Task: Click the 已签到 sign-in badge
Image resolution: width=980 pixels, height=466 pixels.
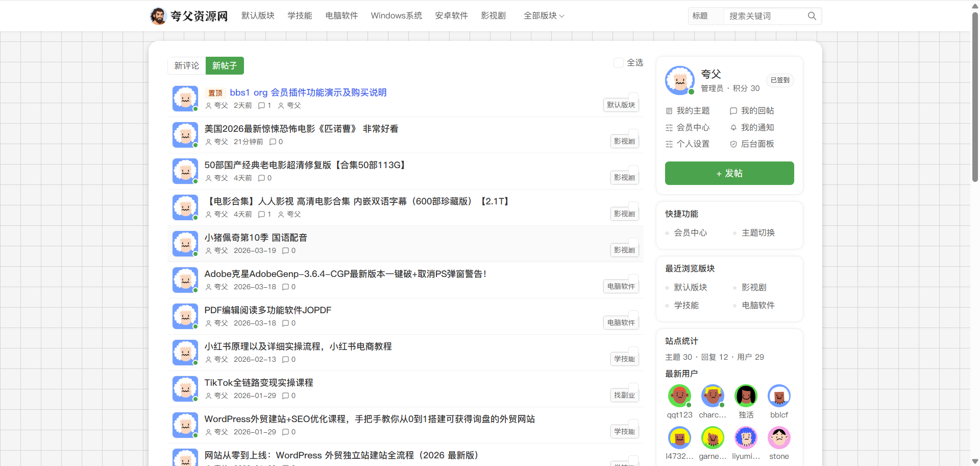Action: (780, 80)
